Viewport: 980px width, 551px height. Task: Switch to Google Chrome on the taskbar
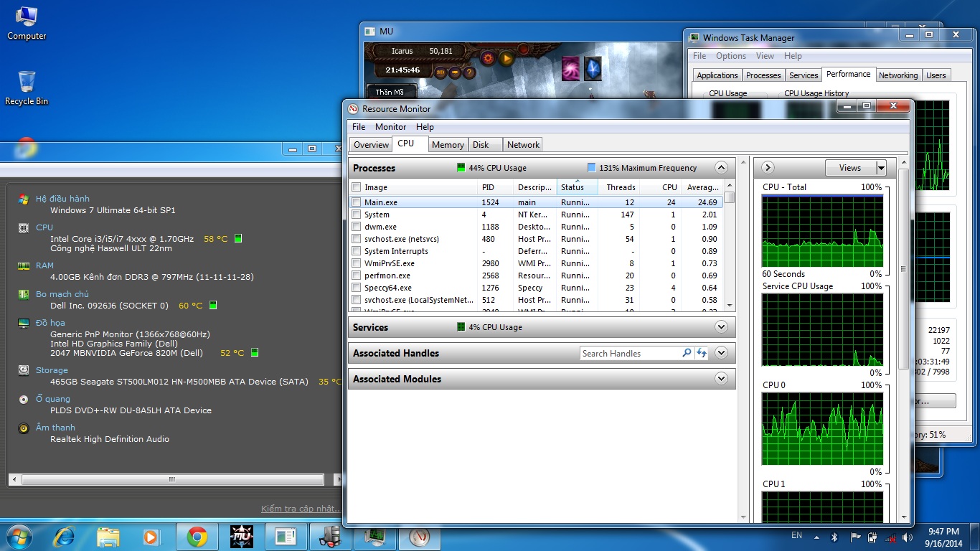pyautogui.click(x=197, y=536)
